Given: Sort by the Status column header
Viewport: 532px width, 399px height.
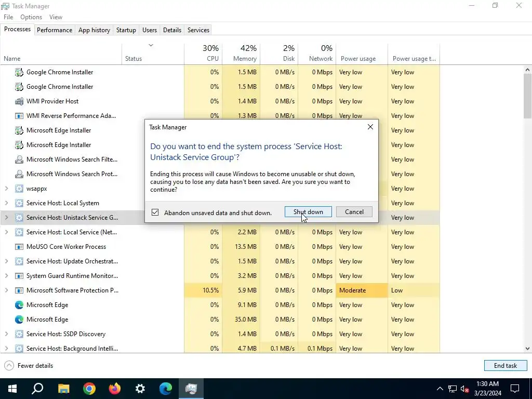Looking at the screenshot, I should point(153,54).
